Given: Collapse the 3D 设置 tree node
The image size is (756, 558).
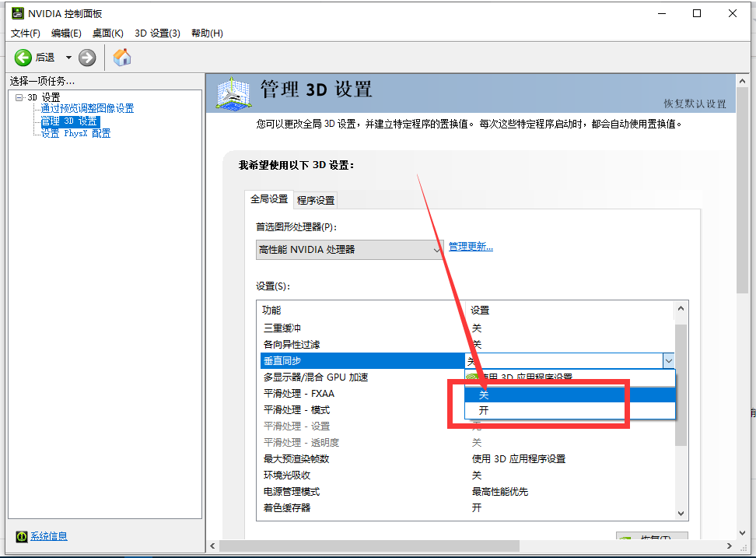Looking at the screenshot, I should click(21, 97).
